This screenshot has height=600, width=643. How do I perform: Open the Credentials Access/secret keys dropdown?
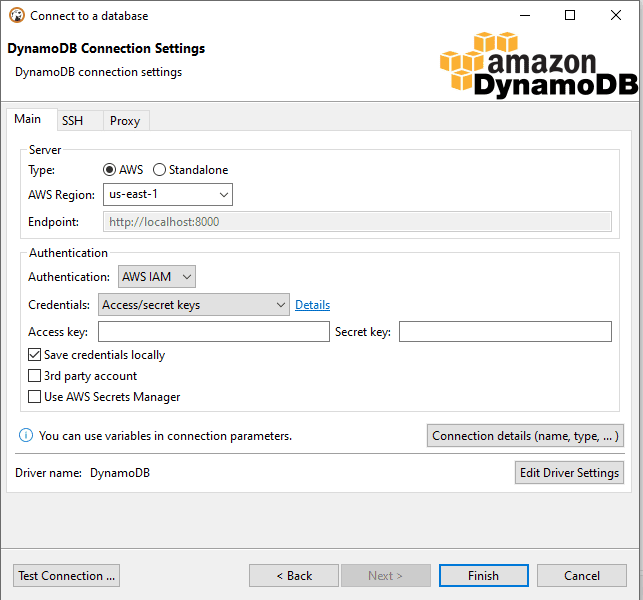pyautogui.click(x=194, y=304)
